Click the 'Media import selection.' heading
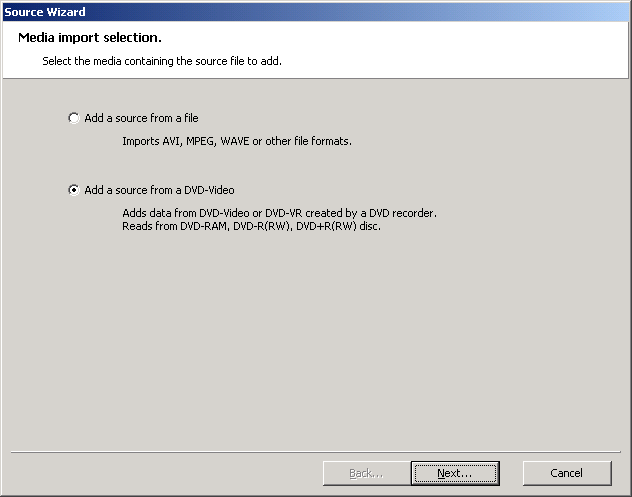The image size is (632, 497). [90, 38]
